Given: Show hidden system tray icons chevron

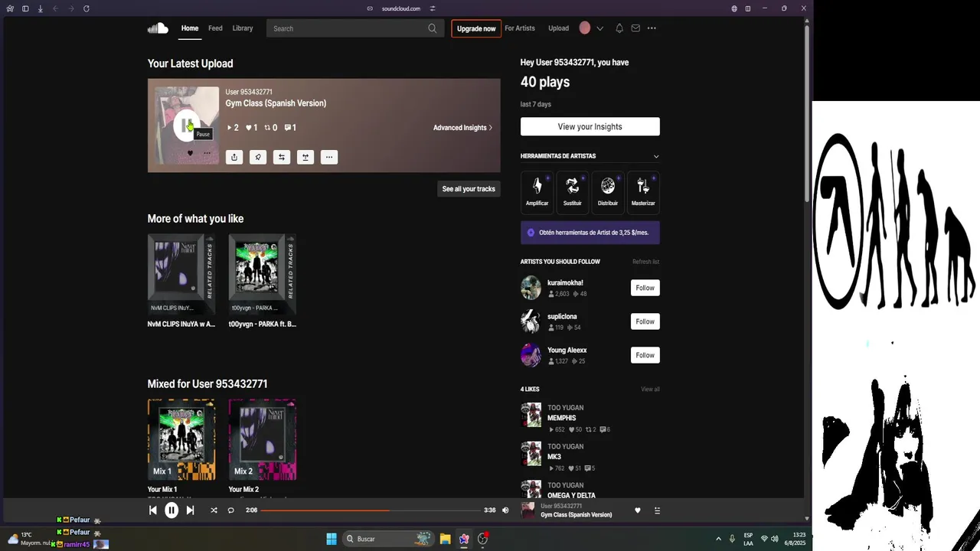Looking at the screenshot, I should pyautogui.click(x=718, y=539).
